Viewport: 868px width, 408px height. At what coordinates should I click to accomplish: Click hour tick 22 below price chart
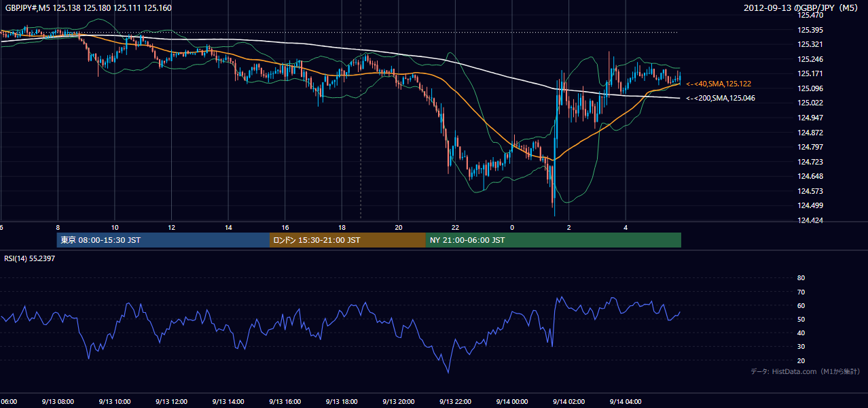click(x=455, y=227)
